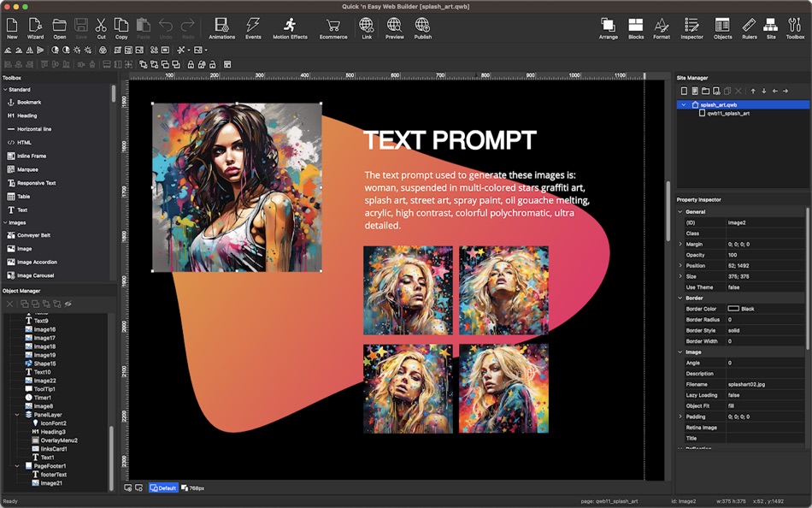Select the qwb11_splash_art page

pos(724,114)
